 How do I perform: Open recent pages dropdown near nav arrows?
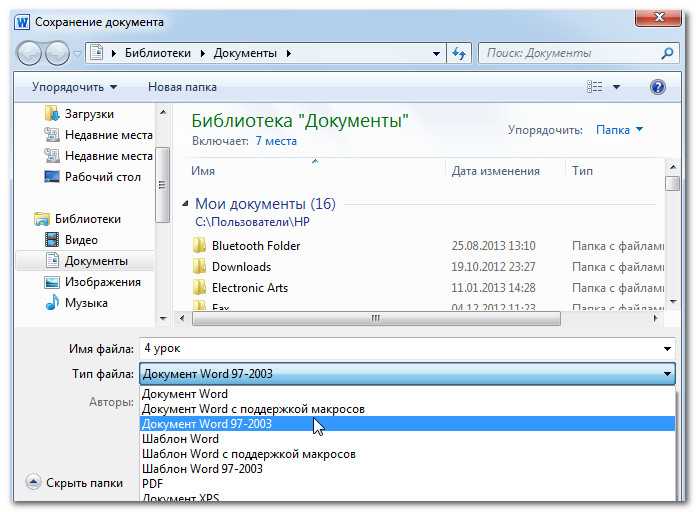pyautogui.click(x=77, y=54)
